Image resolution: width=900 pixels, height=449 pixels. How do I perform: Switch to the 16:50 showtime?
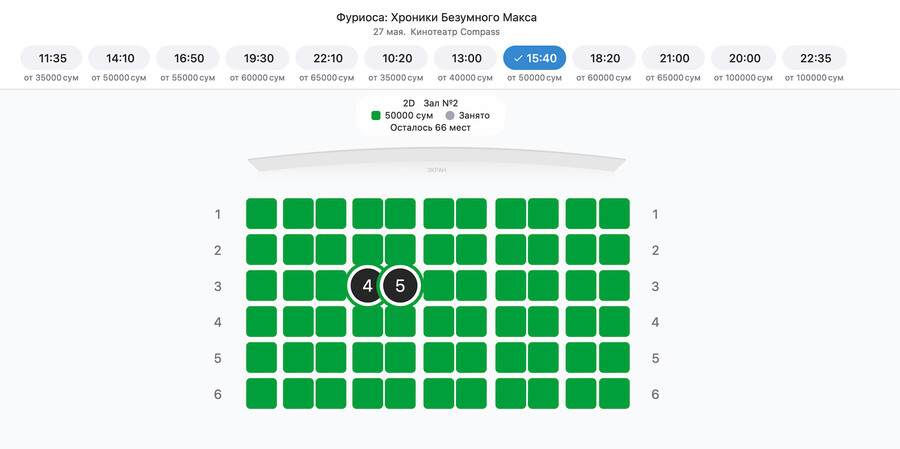[188, 58]
